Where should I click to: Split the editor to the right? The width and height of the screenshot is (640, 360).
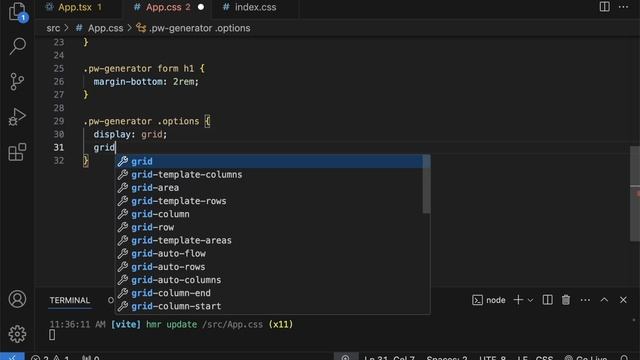pos(604,7)
